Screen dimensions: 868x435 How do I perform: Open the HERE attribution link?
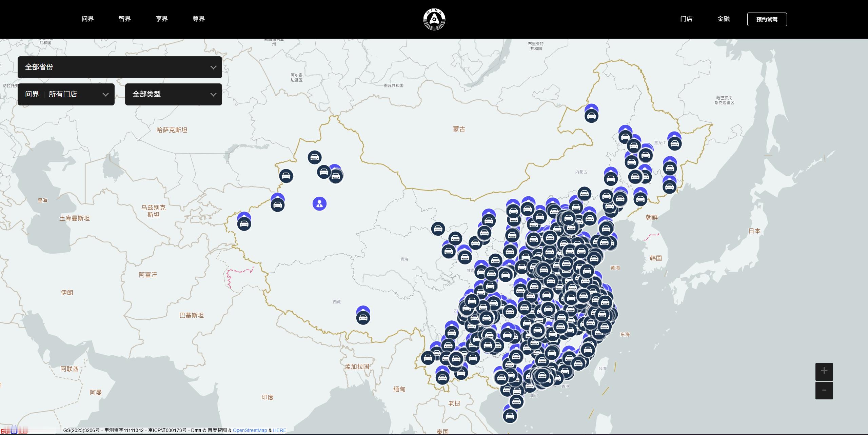coord(280,430)
